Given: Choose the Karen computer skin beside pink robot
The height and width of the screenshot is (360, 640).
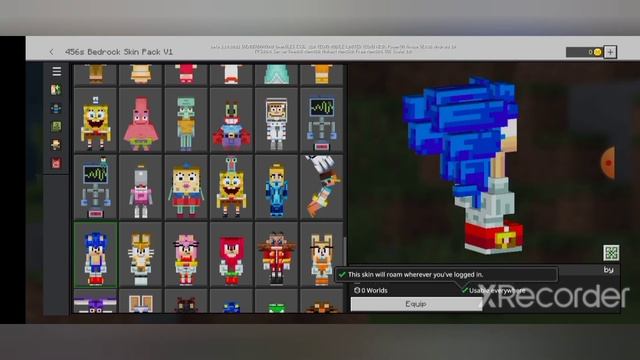Looking at the screenshot, I should click(96, 187).
